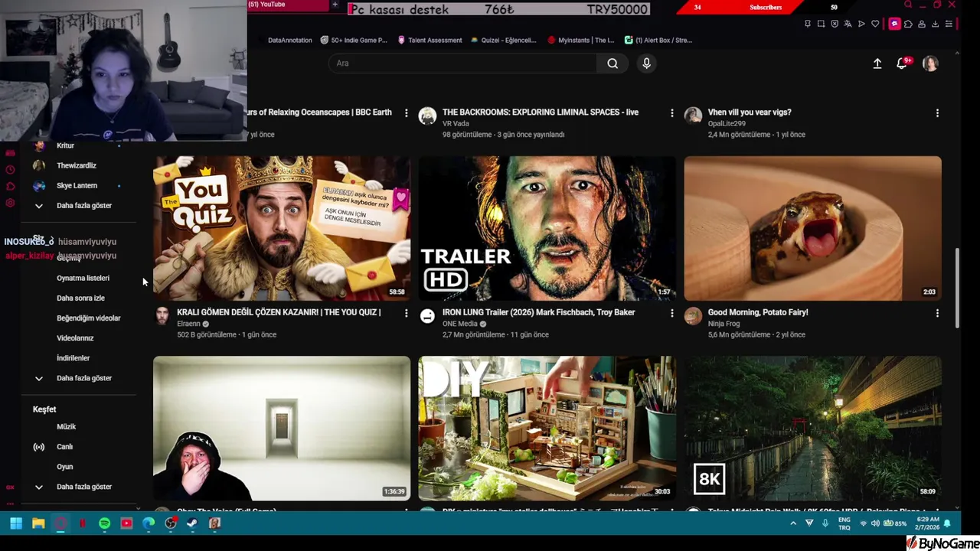Open the Myinstants bookmark
This screenshot has width=980, height=551.
[x=580, y=40]
